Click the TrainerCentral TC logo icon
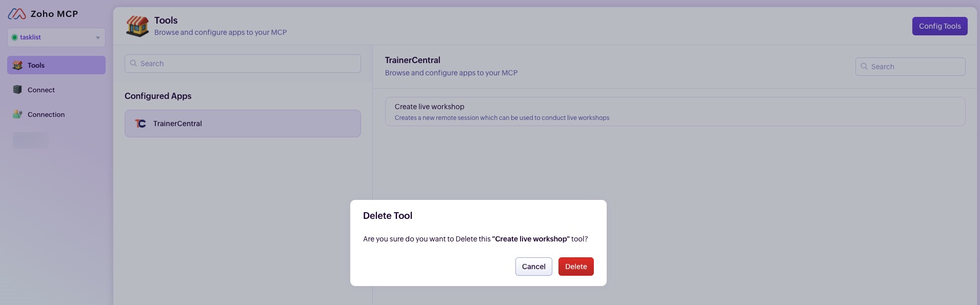 [141, 124]
